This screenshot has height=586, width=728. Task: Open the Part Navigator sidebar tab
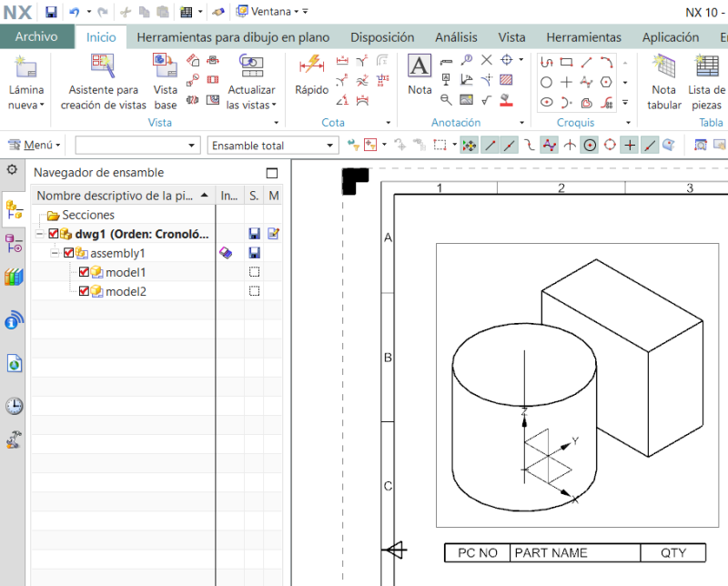tap(14, 243)
